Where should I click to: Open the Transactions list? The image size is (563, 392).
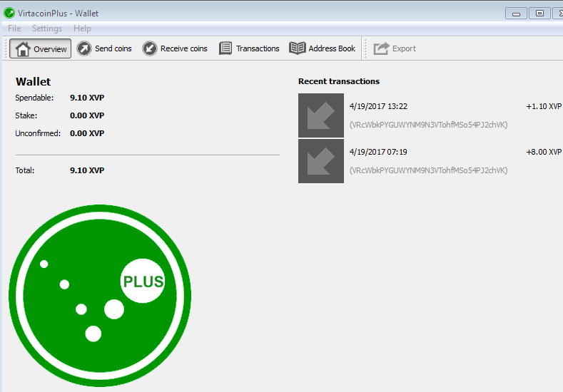click(249, 48)
